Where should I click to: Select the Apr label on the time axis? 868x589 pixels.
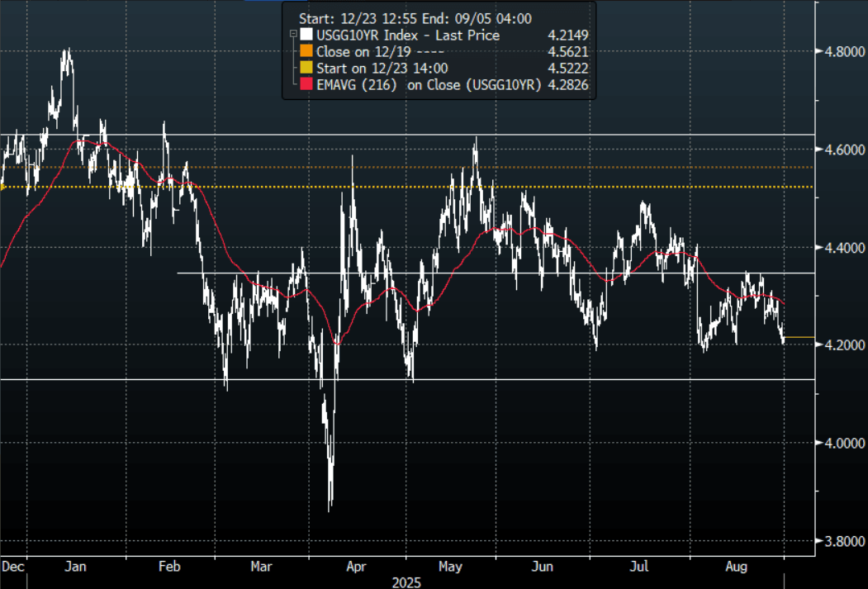pos(356,568)
